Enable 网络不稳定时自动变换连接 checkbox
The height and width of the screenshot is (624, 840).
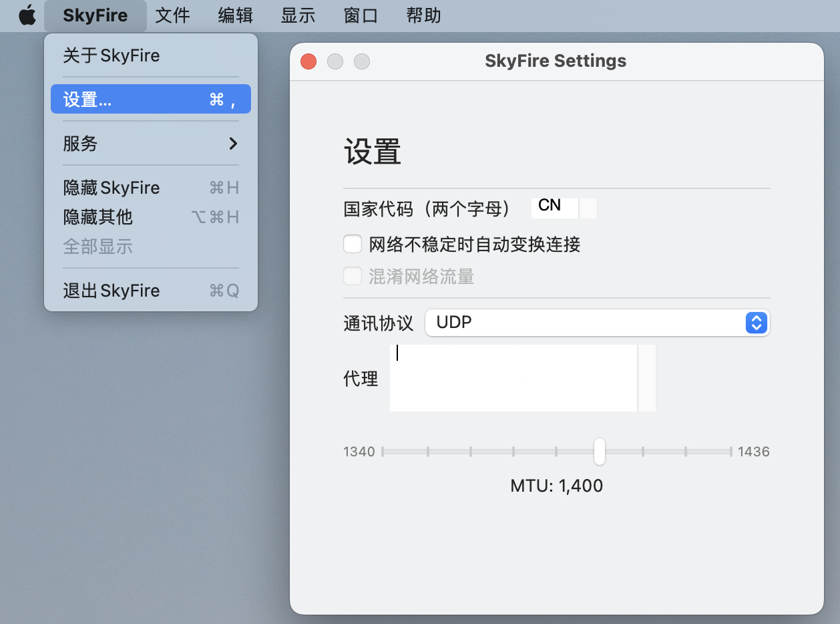[353, 244]
